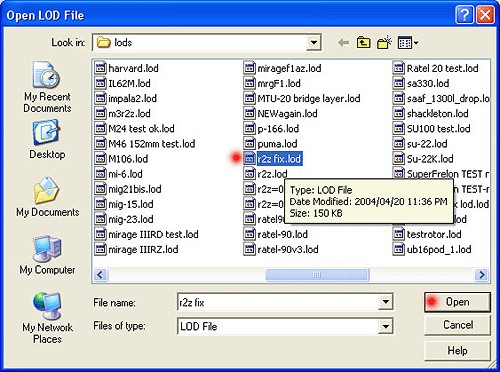Open My Network Places in sidebar
The image size is (500, 372).
47,318
